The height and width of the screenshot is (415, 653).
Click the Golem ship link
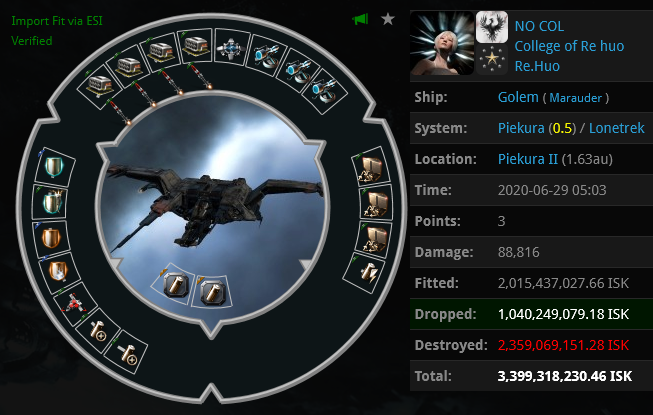pos(518,97)
